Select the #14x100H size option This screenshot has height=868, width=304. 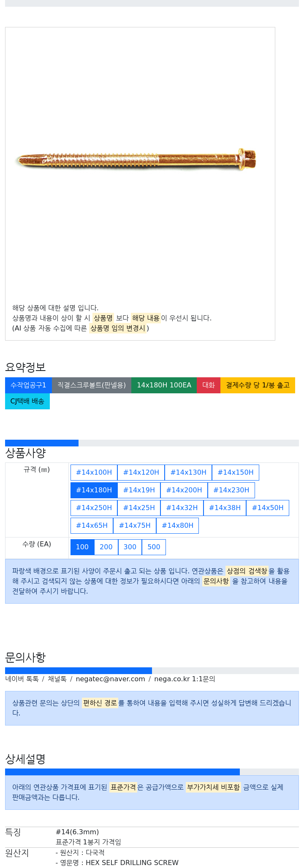coord(94,473)
